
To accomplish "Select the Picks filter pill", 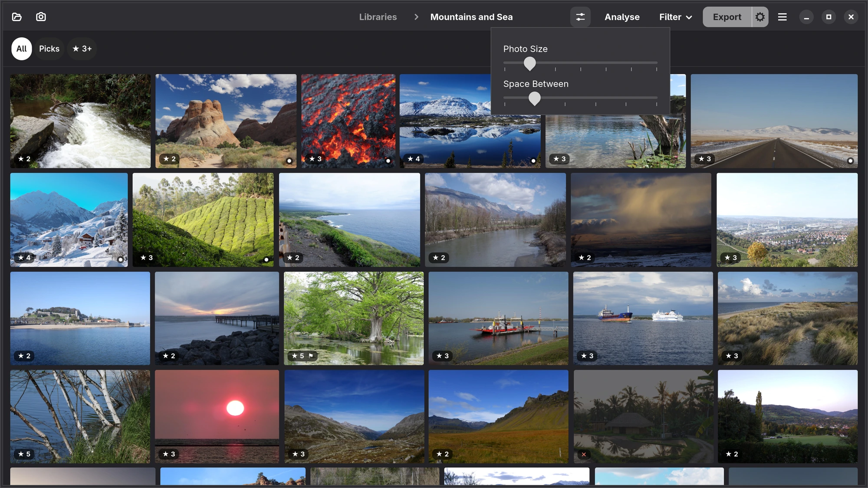I will pos(49,49).
